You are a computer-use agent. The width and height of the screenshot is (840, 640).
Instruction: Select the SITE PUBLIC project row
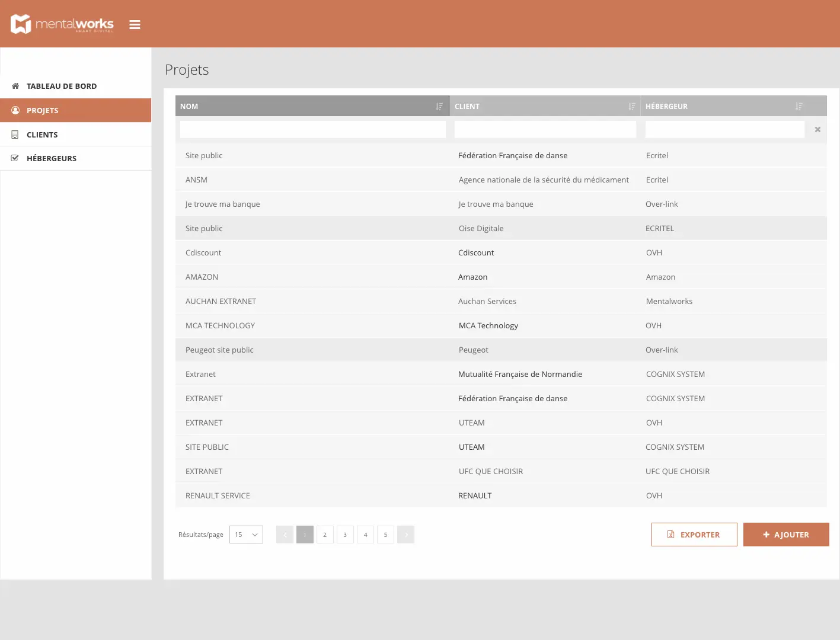[501, 447]
